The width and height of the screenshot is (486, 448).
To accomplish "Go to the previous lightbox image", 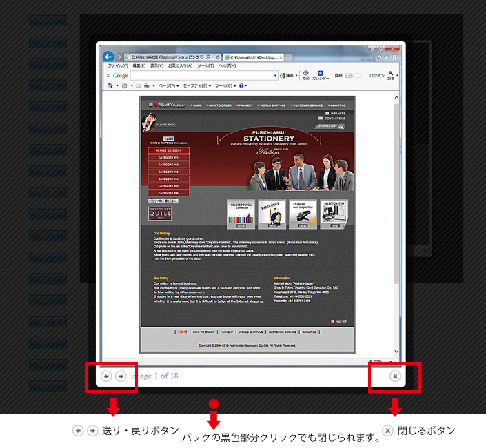I will 106,376.
